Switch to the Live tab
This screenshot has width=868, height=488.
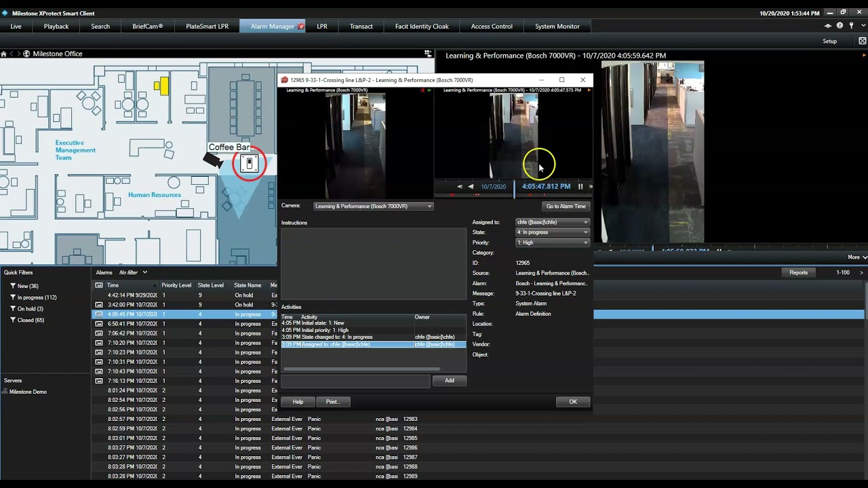[16, 26]
